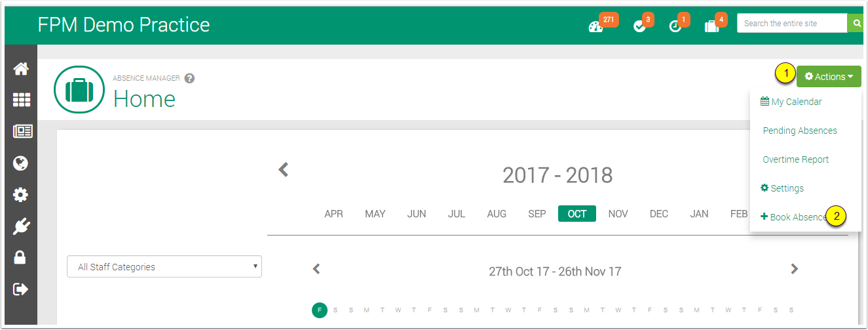This screenshot has height=330, width=868.
Task: Go to the previous year with the left chevron
Action: point(283,170)
